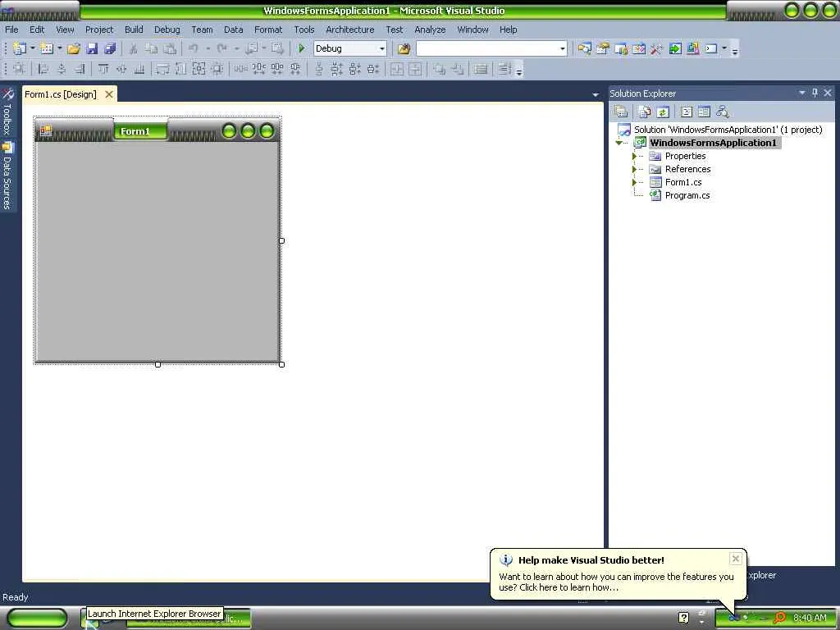
Task: Click the Align Tops layout icon
Action: 103,69
